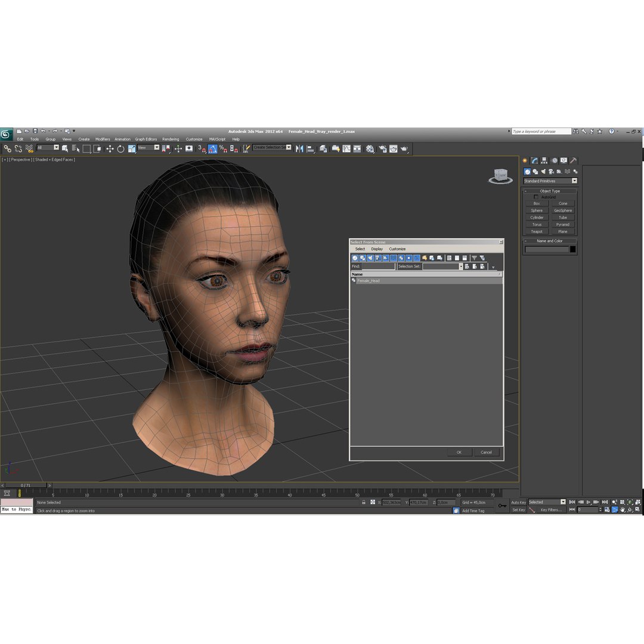Image resolution: width=644 pixels, height=644 pixels.
Task: Toggle Display Geometry filter in Select From Scene
Action: point(355,258)
